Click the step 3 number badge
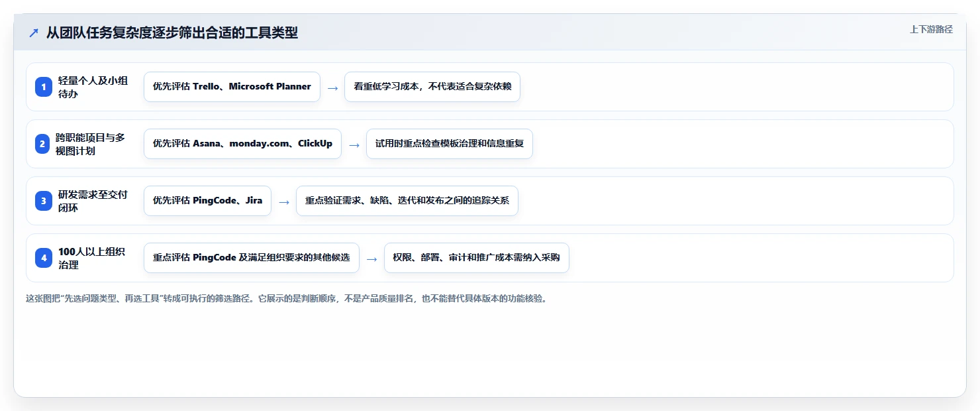This screenshot has width=980, height=411. tap(44, 201)
